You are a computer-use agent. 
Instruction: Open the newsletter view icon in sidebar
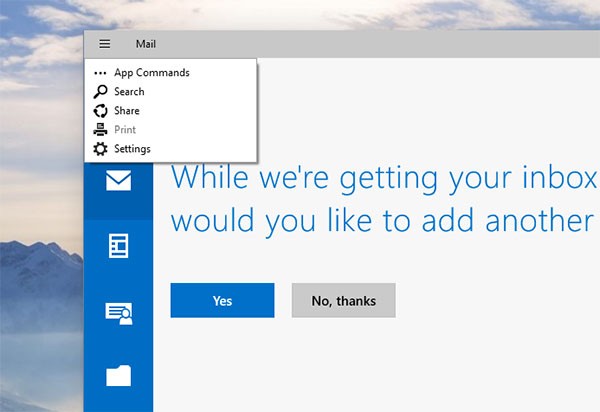pos(119,246)
